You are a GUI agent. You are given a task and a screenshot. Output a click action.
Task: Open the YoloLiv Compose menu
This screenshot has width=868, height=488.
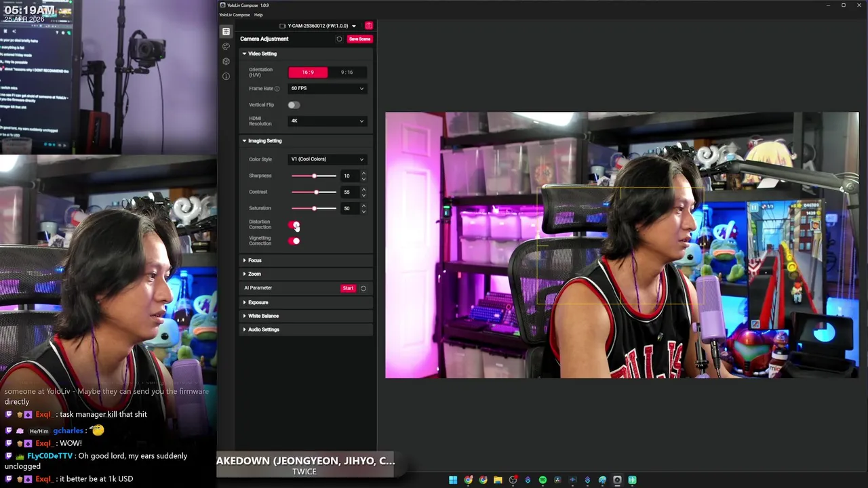(x=234, y=15)
